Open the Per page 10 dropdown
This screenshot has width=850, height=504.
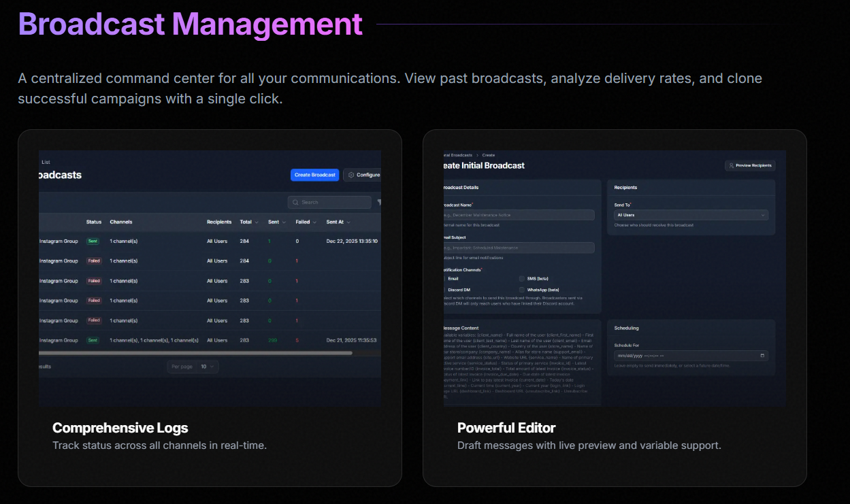(193, 367)
